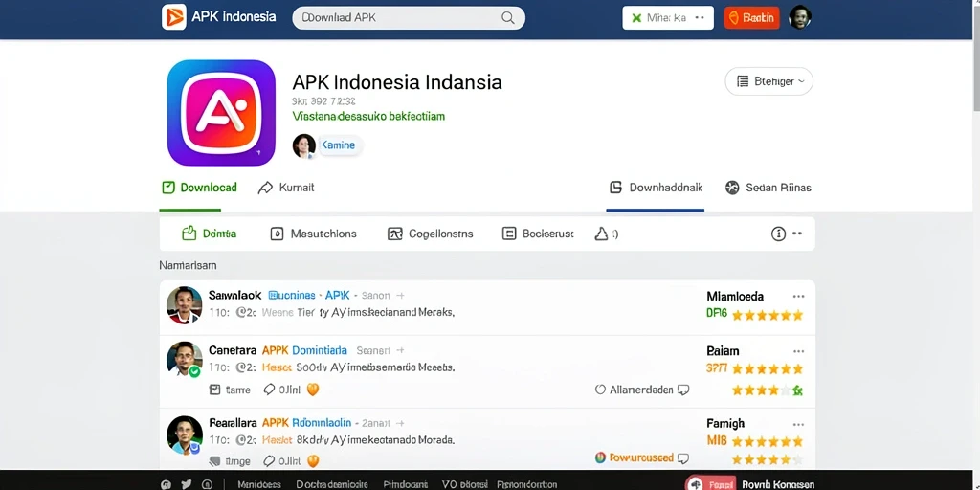Open the Cogellonstns sub-tab
The height and width of the screenshot is (490, 980).
(x=430, y=234)
